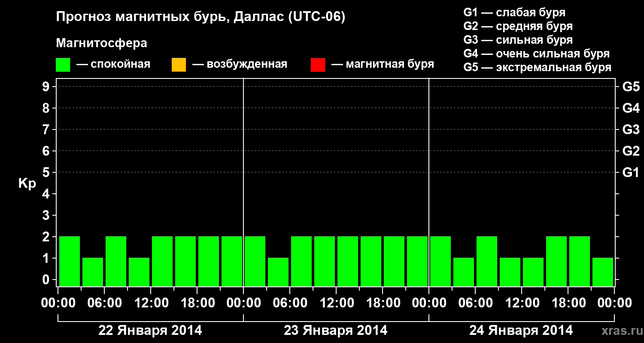This screenshot has height=343, width=644.
Task: Click 'G3 — сильная буря' legend line
Action: 518,40
